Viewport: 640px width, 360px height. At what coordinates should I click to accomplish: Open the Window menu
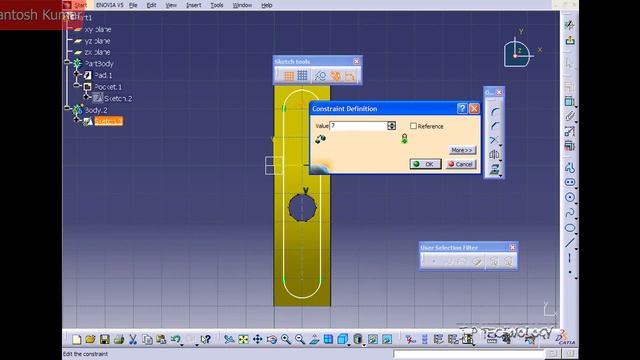(x=242, y=5)
